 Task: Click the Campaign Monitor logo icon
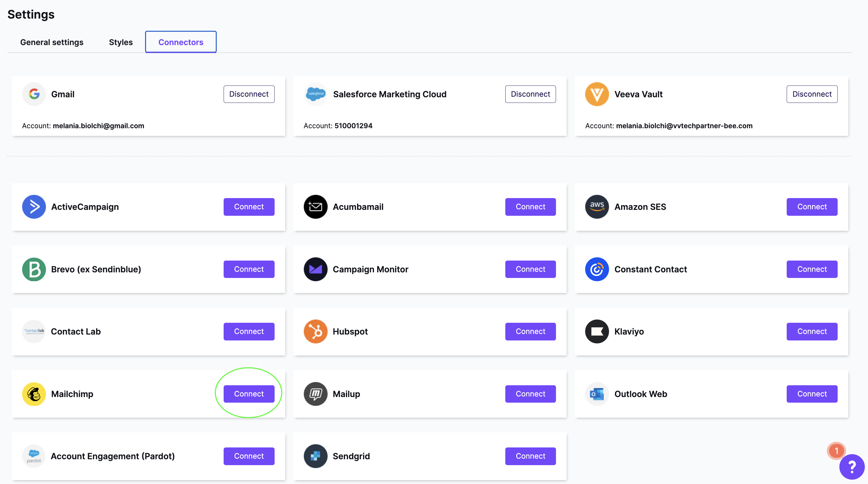pyautogui.click(x=315, y=269)
